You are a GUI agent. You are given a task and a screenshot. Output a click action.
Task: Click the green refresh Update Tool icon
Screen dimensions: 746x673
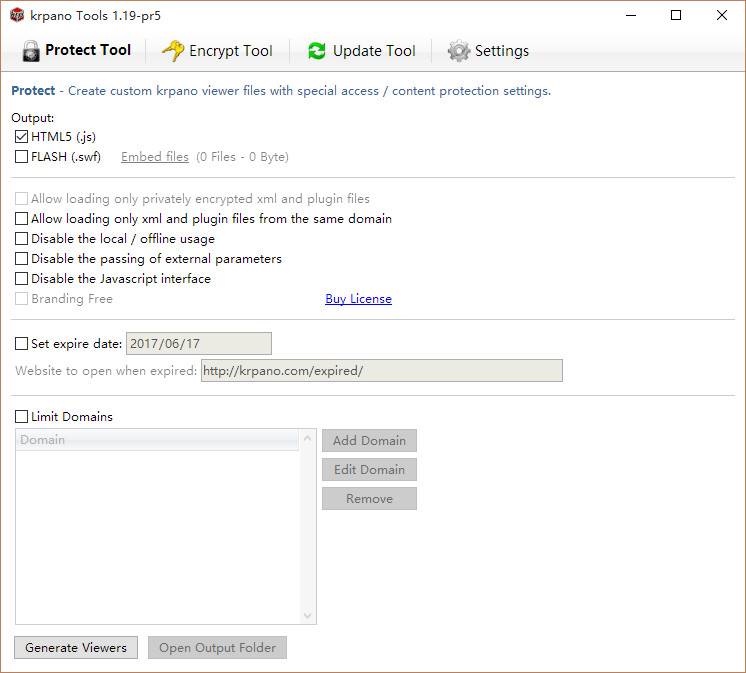317,51
